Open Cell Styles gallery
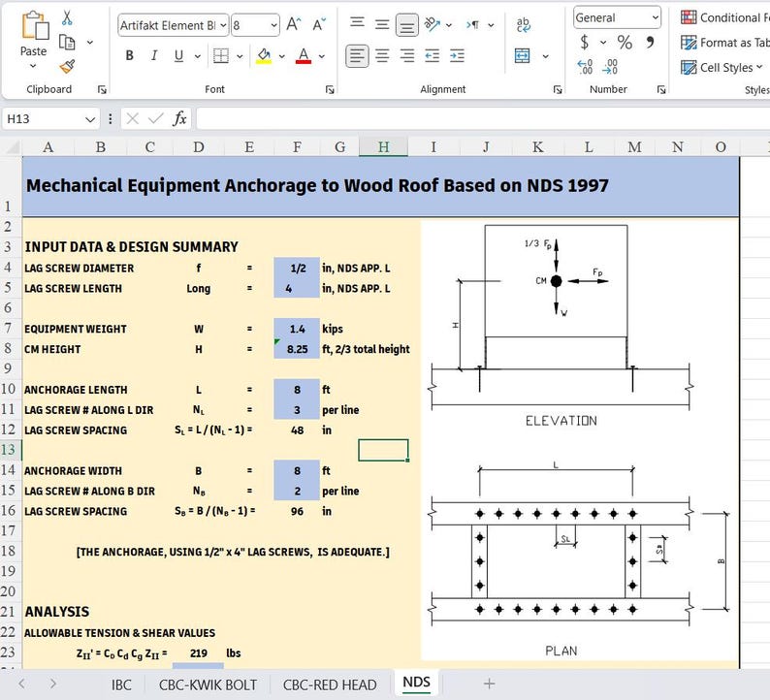This screenshot has height=700, width=770. (722, 67)
